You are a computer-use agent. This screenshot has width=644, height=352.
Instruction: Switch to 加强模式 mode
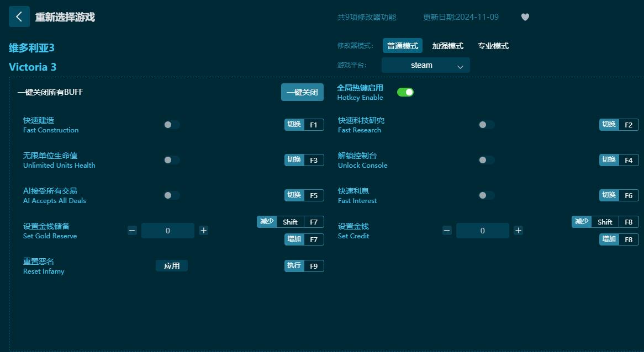coord(447,46)
